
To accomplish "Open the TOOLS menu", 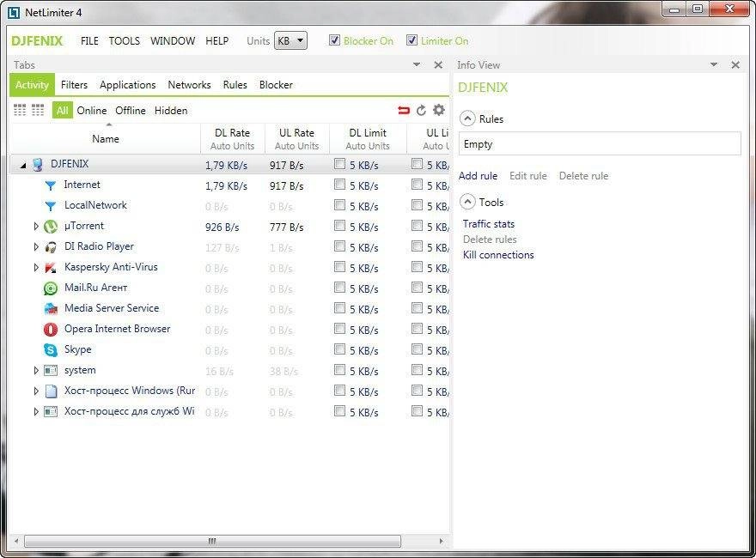I will click(x=124, y=41).
